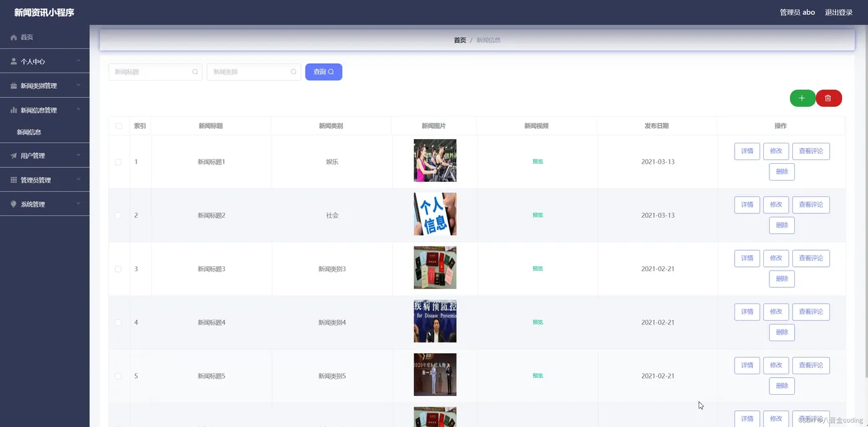Click the 新闻资讯小程序 title
The image size is (868, 427).
pos(44,12)
